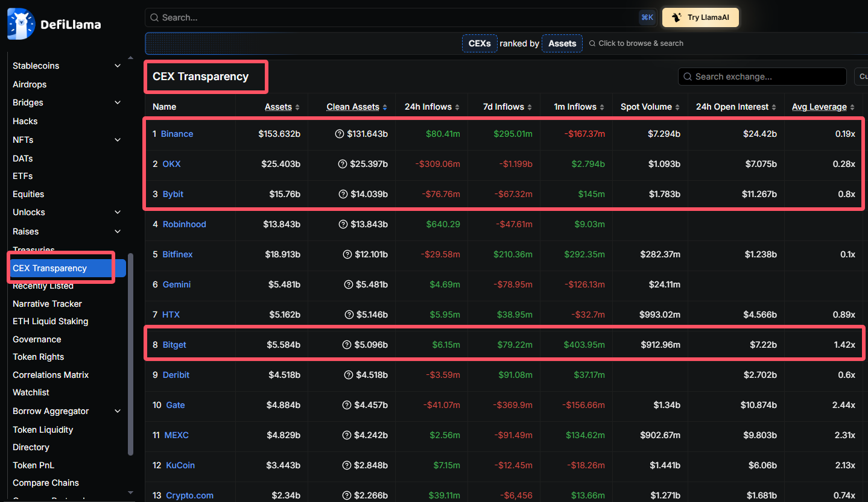868x502 pixels.
Task: Expand the Bridges sidebar chevron
Action: pos(118,102)
